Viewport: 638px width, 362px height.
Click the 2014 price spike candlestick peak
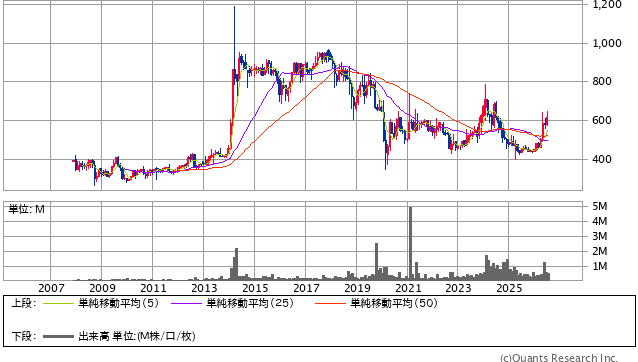point(234,8)
